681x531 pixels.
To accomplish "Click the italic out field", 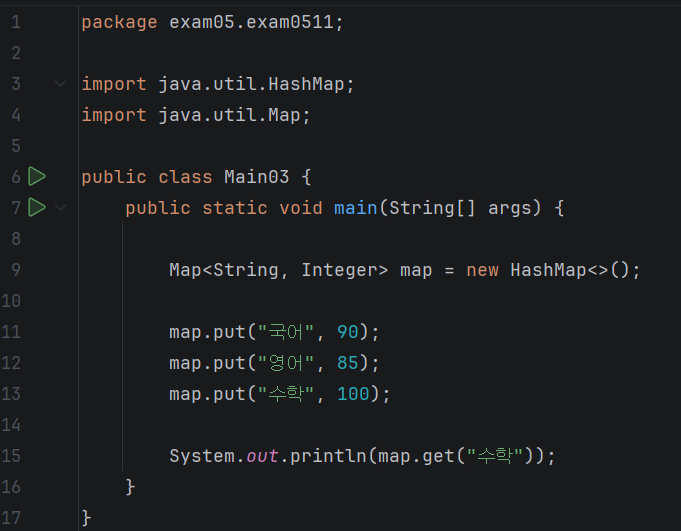I will pos(262,456).
